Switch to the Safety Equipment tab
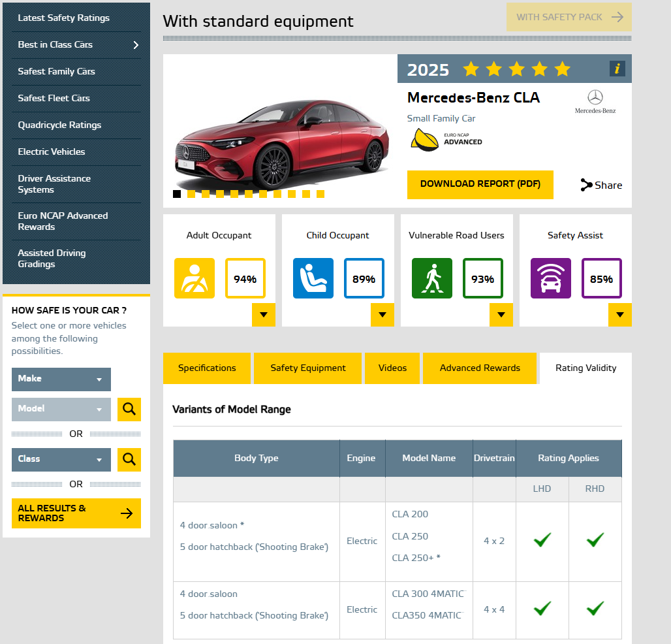The width and height of the screenshot is (671, 644). coord(308,368)
